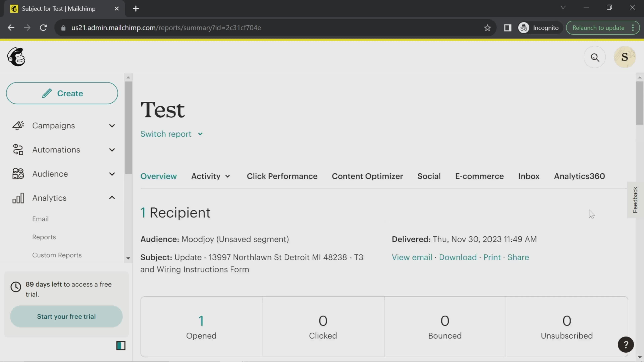Click the Start your free trial button
Screen dimensions: 644x362
(x=66, y=316)
